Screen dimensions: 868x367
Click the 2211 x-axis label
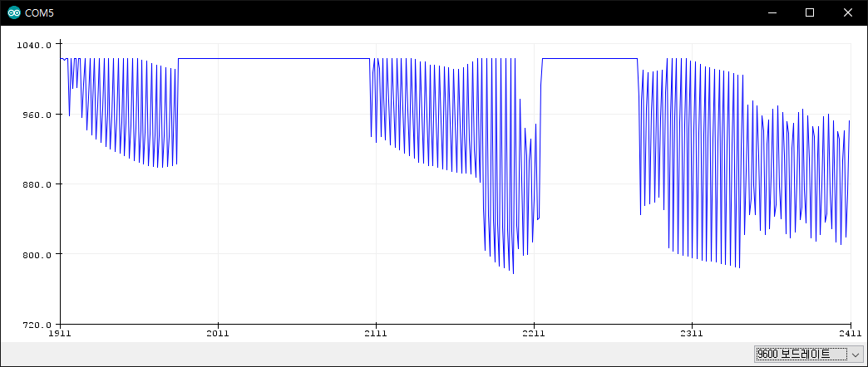click(x=535, y=333)
